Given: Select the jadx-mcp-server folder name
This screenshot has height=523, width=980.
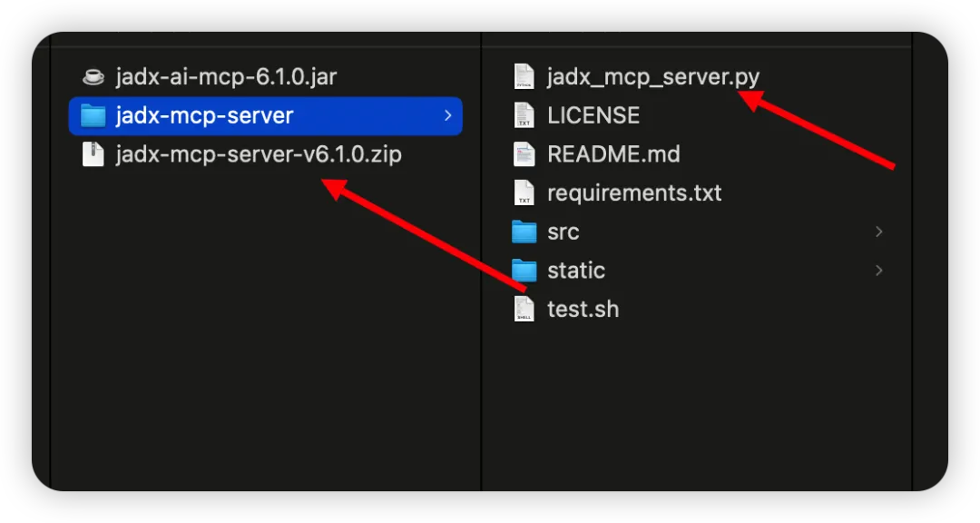Looking at the screenshot, I should (204, 115).
